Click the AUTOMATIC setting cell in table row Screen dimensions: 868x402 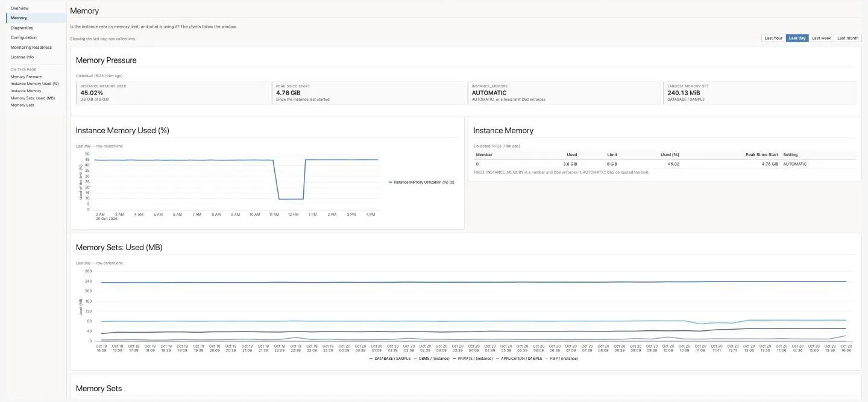795,164
